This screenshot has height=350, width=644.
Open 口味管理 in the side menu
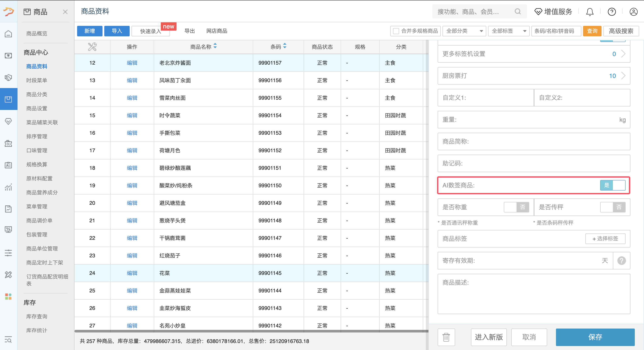pos(37,150)
